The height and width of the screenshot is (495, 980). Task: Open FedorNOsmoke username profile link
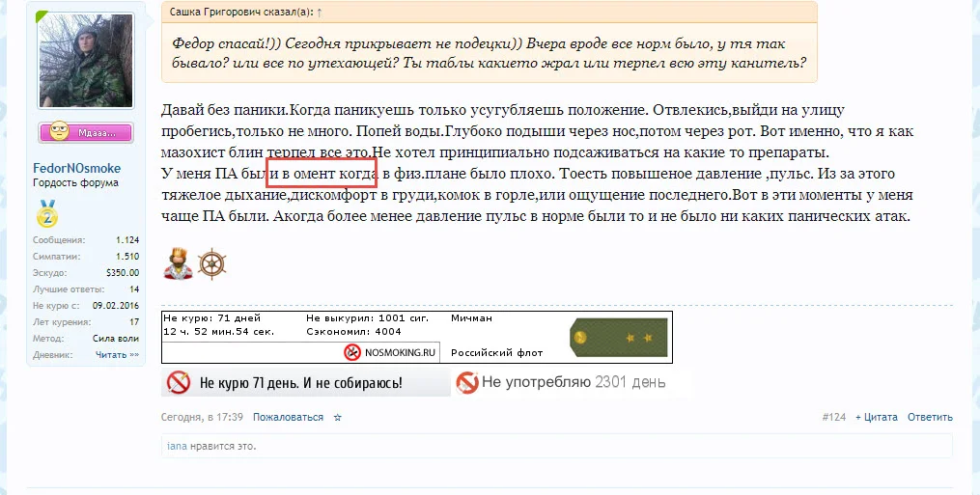pos(77,168)
